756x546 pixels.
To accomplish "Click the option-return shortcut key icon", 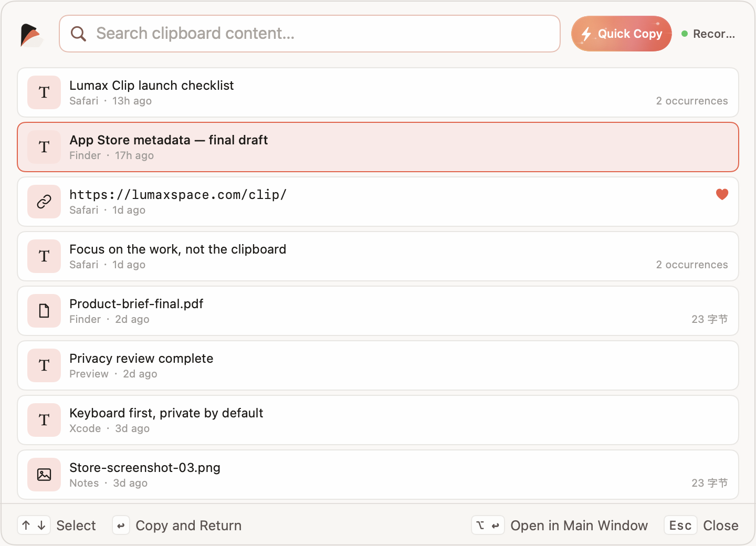I will (488, 526).
